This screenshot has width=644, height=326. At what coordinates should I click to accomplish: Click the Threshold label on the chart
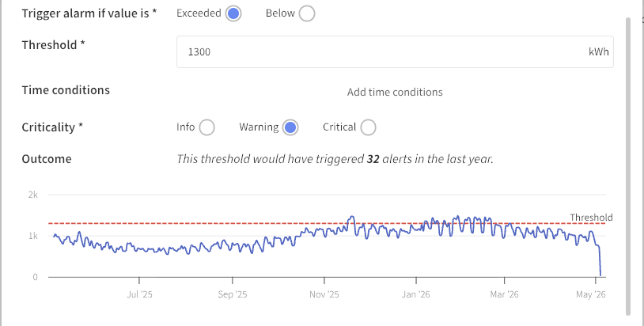point(591,218)
